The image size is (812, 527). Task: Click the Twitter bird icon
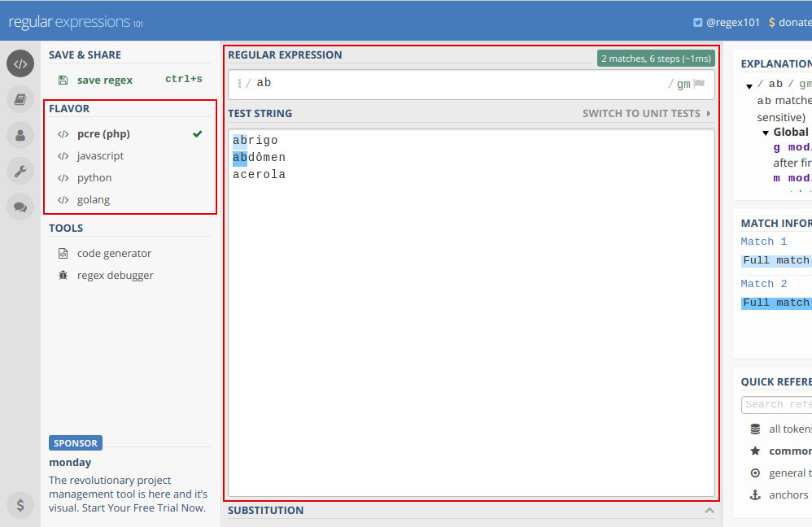[697, 22]
